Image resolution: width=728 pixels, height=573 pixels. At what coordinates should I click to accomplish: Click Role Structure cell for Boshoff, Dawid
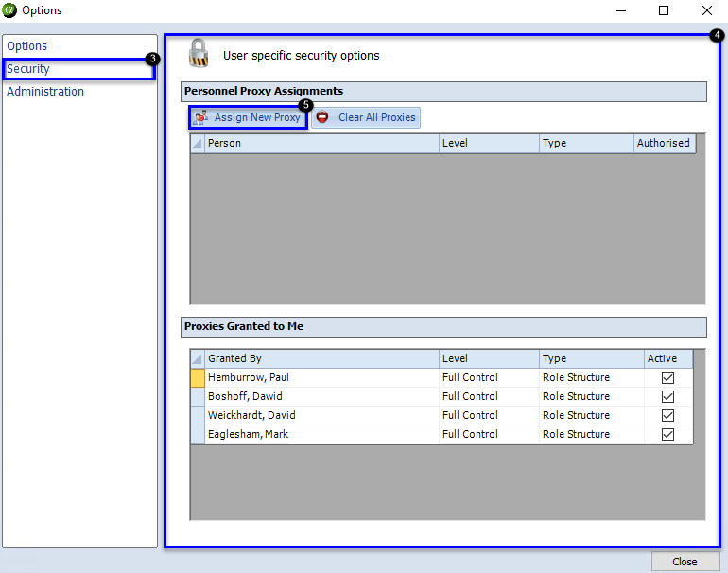point(592,396)
